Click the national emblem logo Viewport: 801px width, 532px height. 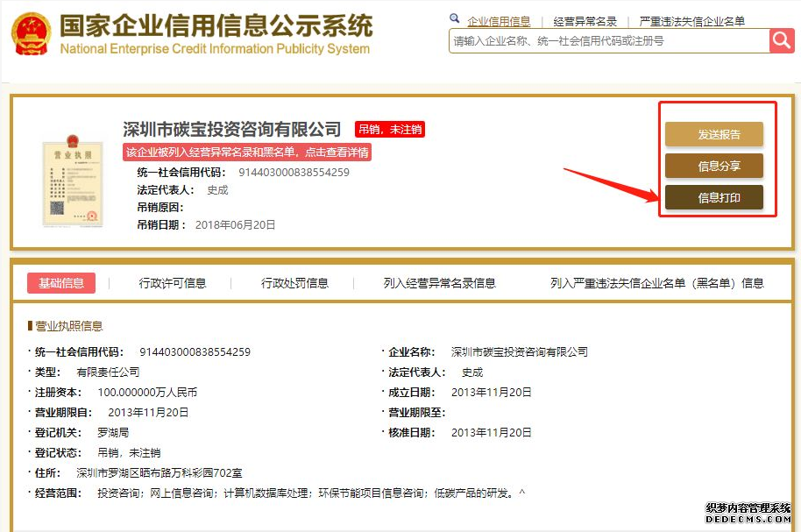(x=31, y=35)
